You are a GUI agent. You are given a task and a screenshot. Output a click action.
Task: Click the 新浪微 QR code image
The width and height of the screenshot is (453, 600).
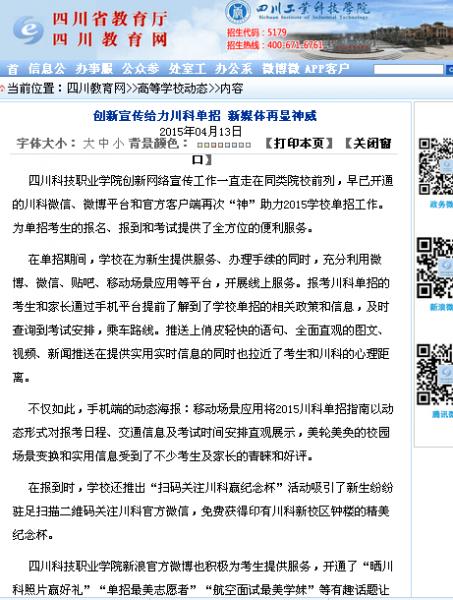(x=435, y=268)
